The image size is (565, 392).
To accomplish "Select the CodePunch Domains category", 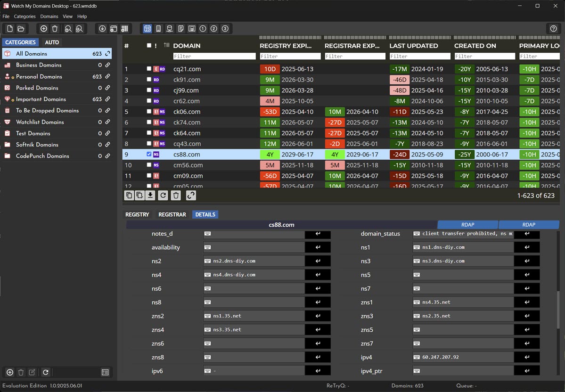I will (x=57, y=155).
